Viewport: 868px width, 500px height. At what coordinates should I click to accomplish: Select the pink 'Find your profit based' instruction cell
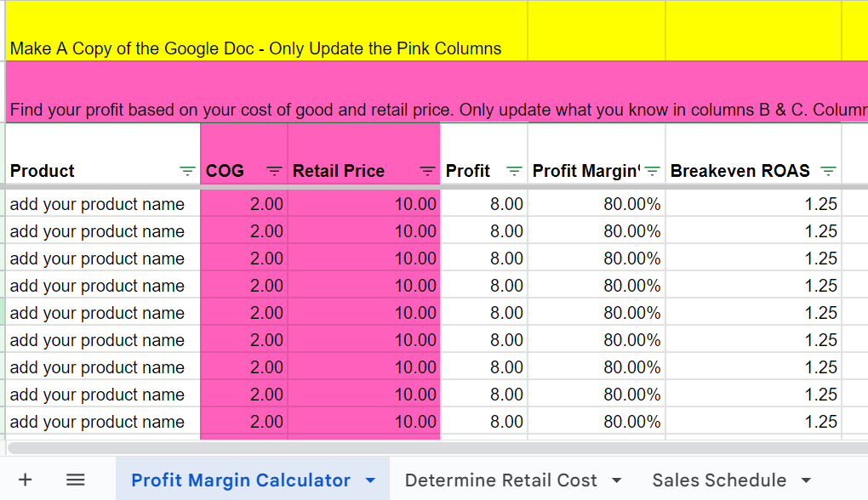(437, 92)
